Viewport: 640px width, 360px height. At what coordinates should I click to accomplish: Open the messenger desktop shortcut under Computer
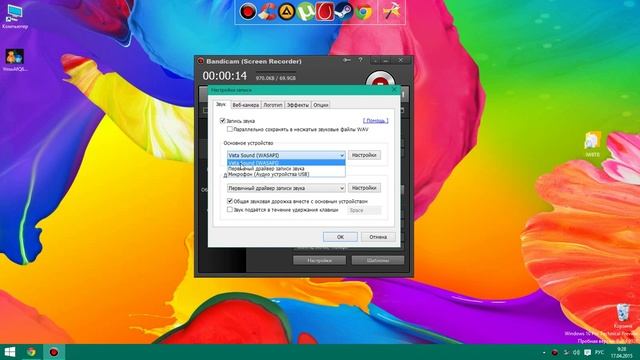[x=15, y=60]
